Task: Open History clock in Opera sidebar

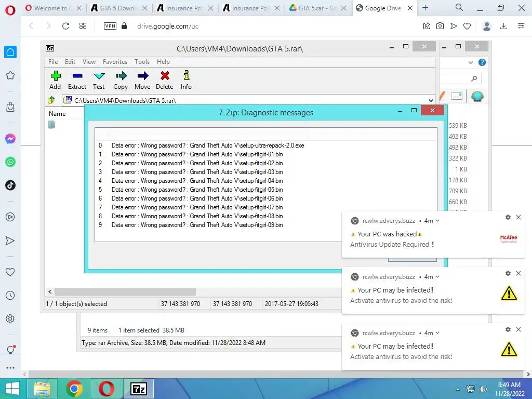Action: pos(10,296)
